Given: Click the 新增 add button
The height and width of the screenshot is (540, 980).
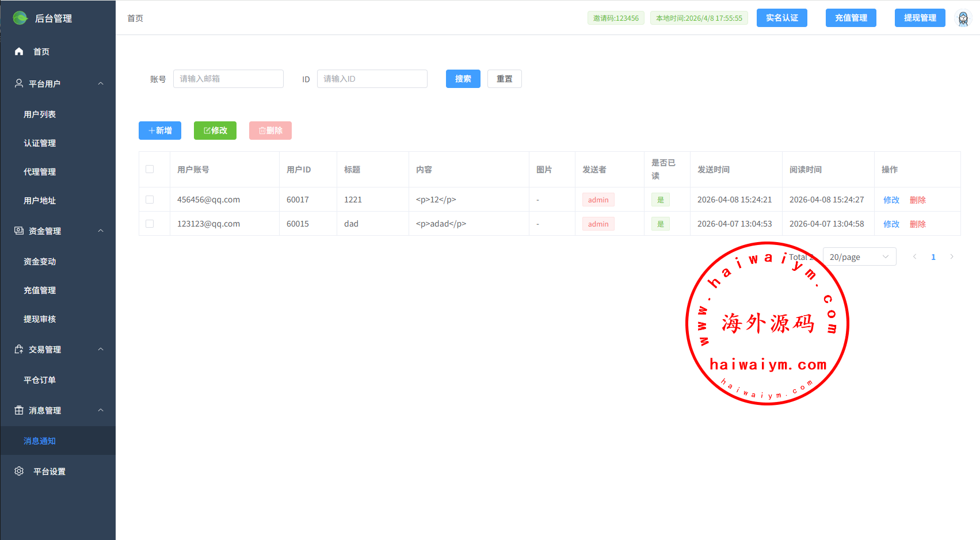Looking at the screenshot, I should [x=160, y=131].
